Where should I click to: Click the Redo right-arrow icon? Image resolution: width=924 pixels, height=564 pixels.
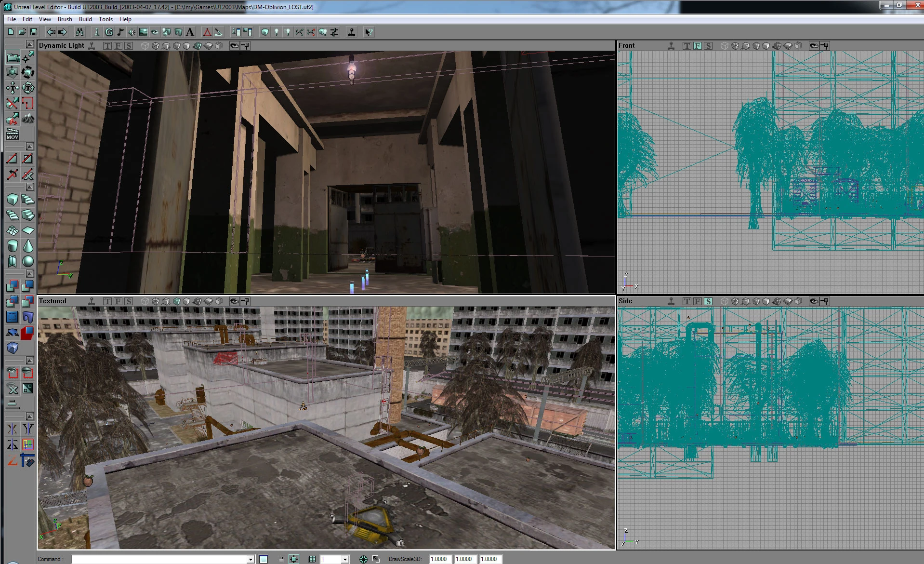coord(62,32)
